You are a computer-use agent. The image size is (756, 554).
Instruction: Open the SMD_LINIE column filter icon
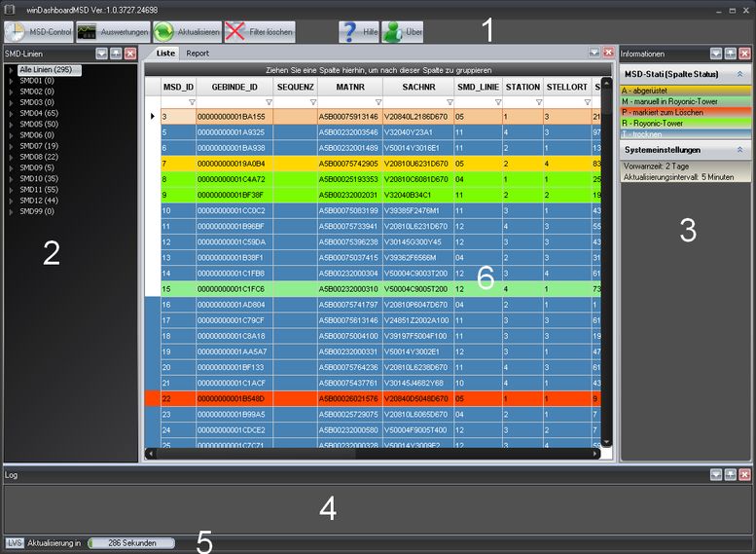tap(498, 102)
